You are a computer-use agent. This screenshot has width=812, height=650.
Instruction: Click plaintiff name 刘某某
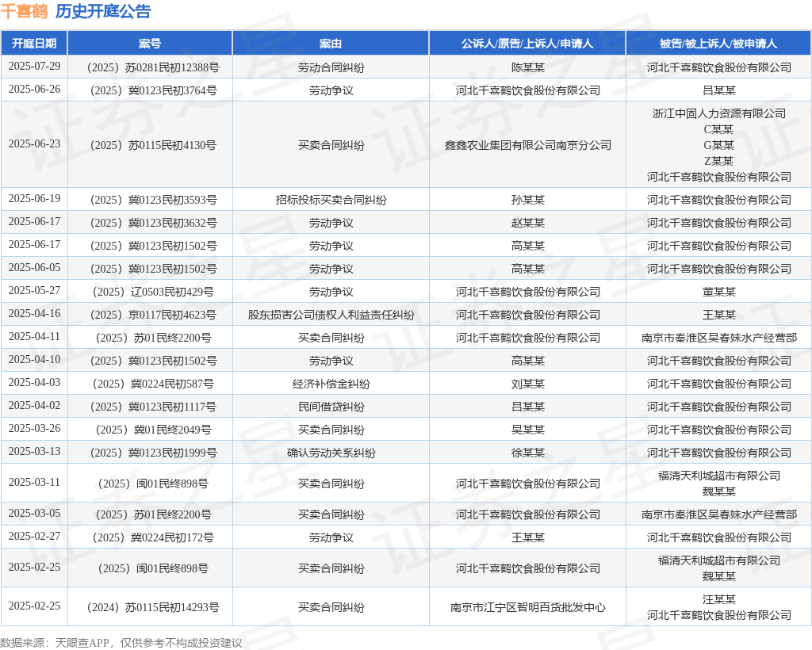[527, 384]
